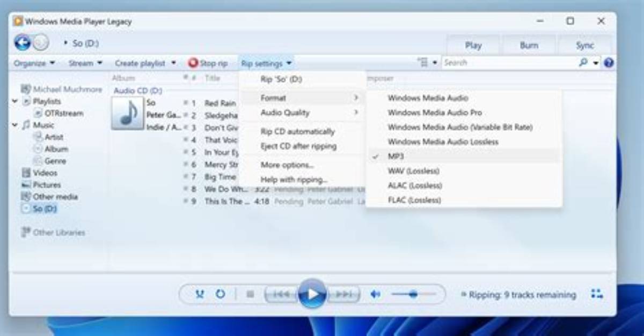Select Album under Music
Image resolution: width=644 pixels, height=336 pixels.
pos(50,149)
